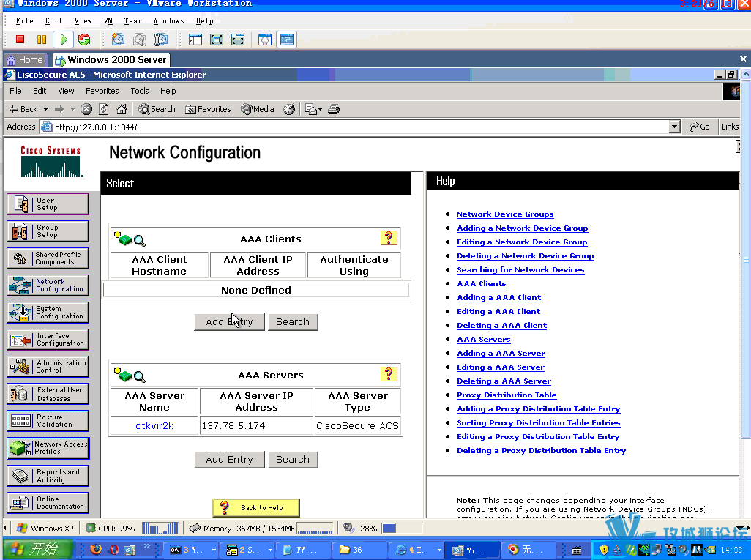Click AAA Clients magnifier search icon
The image size is (751, 560).
click(x=140, y=241)
